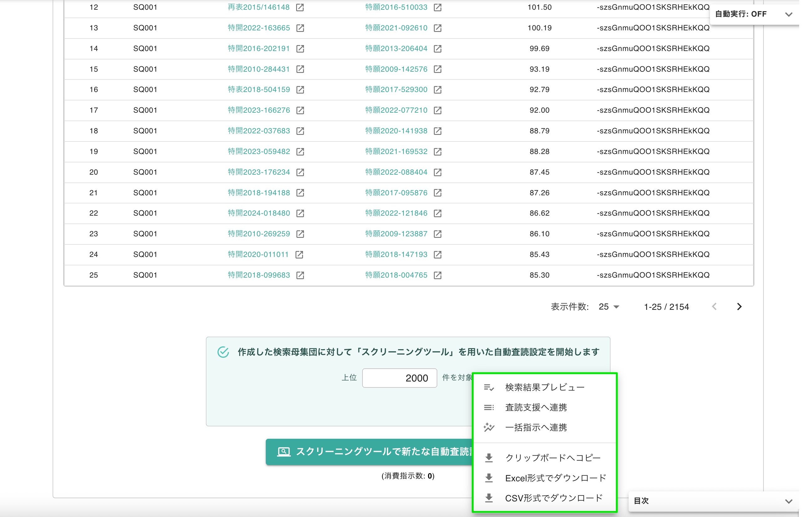
Task: Open external link icon next to 特開2016-202191
Action: [300, 49]
